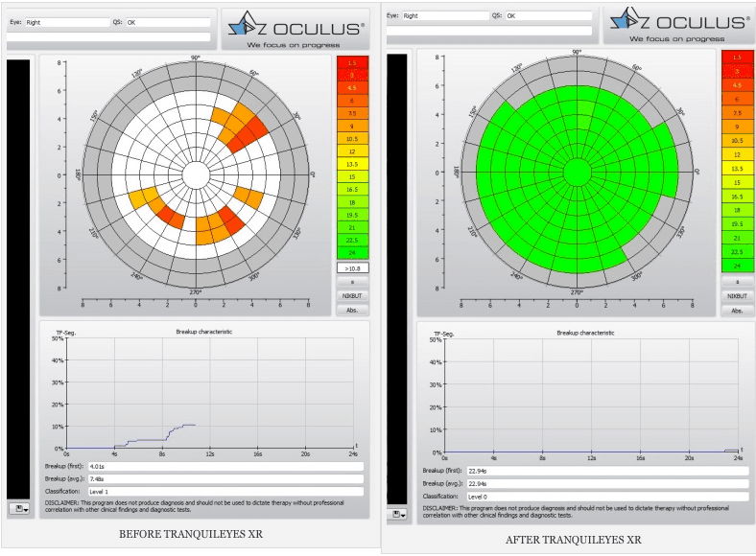Click the 's' unit button in the after panel
This screenshot has width=756, height=556.
(x=737, y=282)
